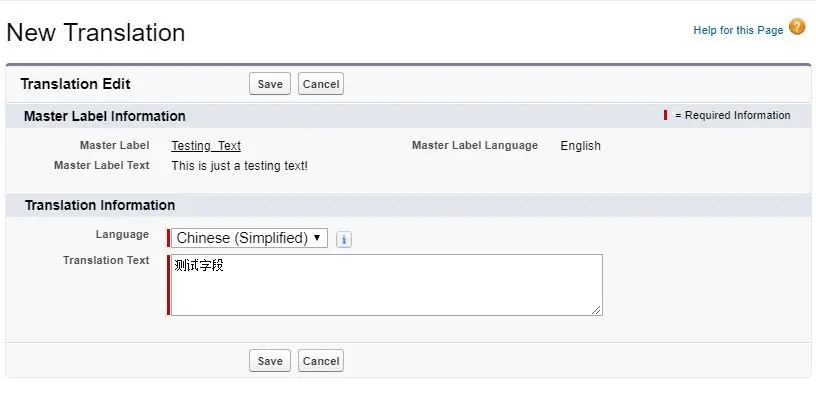Open the Testing_Text master label link

206,146
